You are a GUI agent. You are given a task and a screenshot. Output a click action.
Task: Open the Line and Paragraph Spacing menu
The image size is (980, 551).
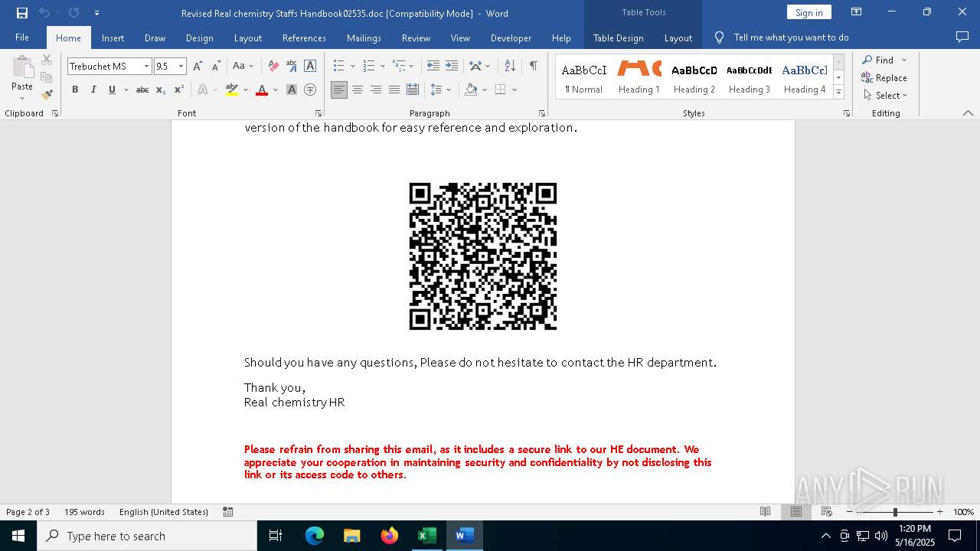(x=440, y=90)
